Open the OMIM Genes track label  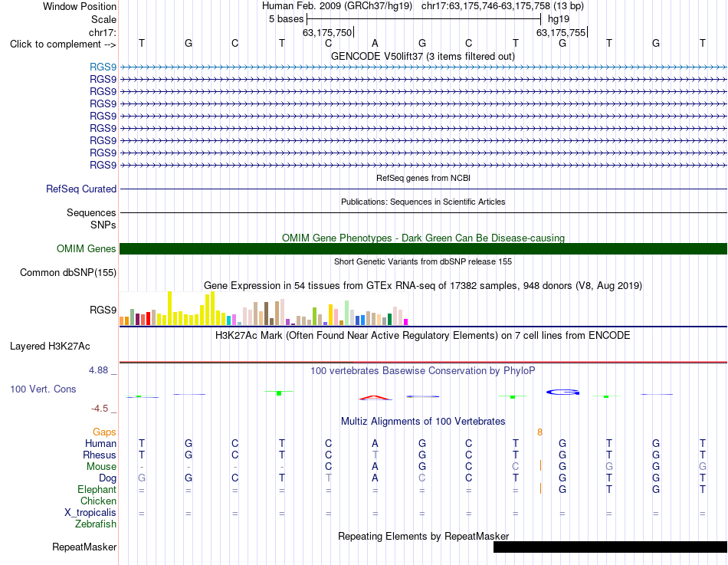[86, 248]
